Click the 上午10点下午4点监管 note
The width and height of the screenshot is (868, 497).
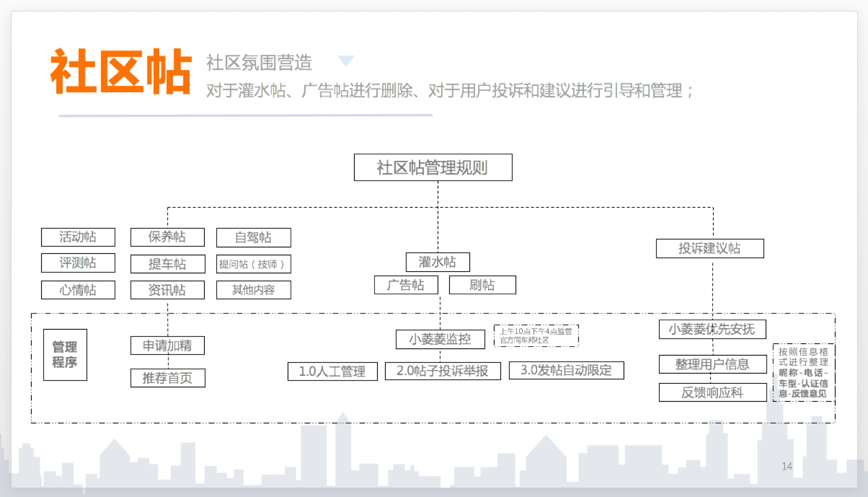click(x=536, y=336)
